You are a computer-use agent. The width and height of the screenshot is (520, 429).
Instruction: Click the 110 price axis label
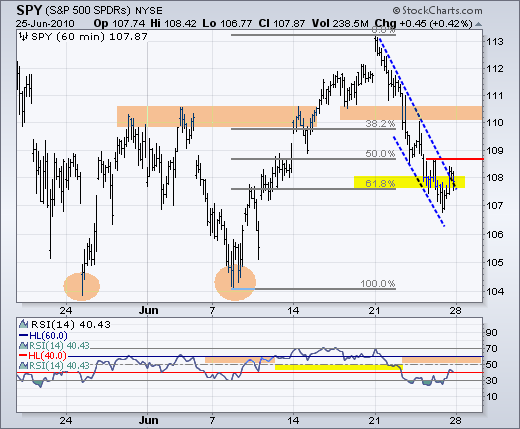495,123
